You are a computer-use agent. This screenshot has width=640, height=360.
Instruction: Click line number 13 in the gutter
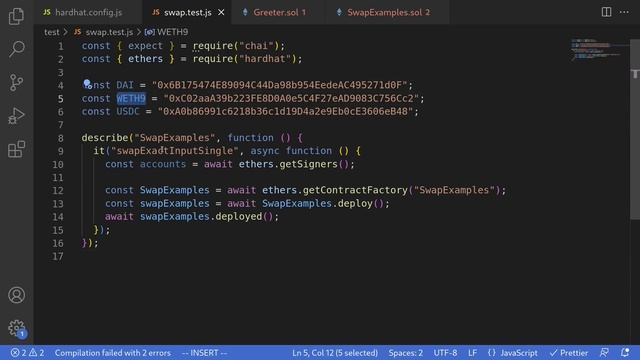click(x=58, y=204)
